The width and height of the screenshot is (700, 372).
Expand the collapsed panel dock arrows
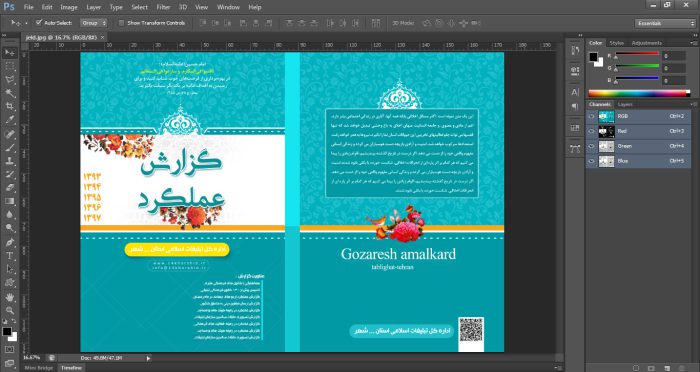(x=581, y=35)
